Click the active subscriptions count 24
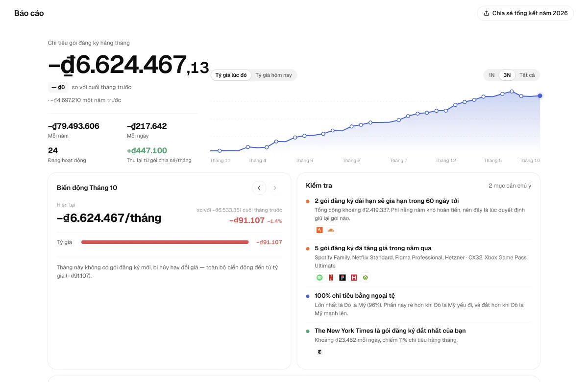 (x=53, y=150)
